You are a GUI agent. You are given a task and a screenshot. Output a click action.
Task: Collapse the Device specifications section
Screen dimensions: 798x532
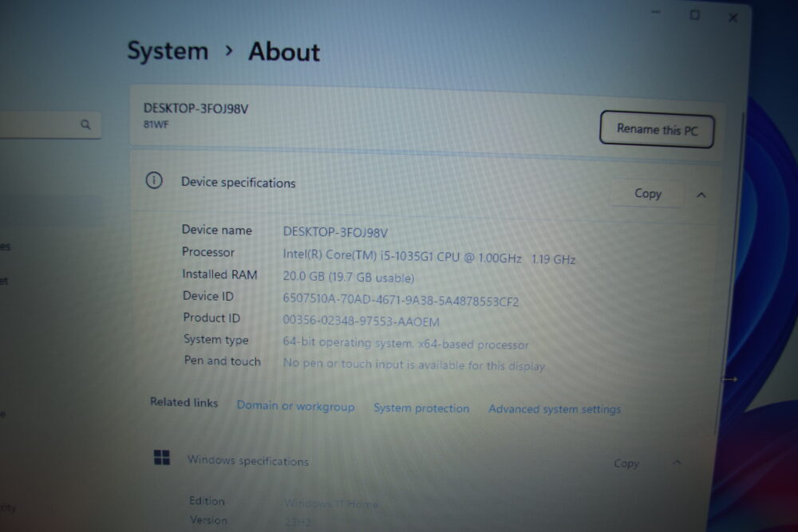coord(701,195)
